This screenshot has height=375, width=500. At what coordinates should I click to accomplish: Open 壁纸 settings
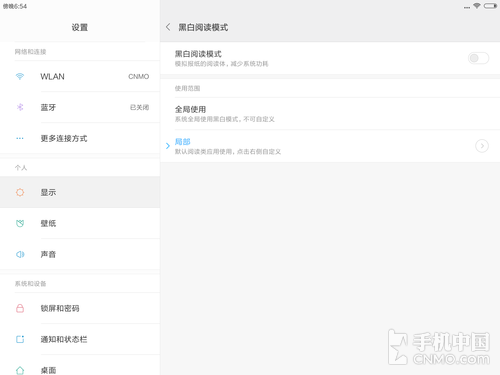[x=80, y=223]
